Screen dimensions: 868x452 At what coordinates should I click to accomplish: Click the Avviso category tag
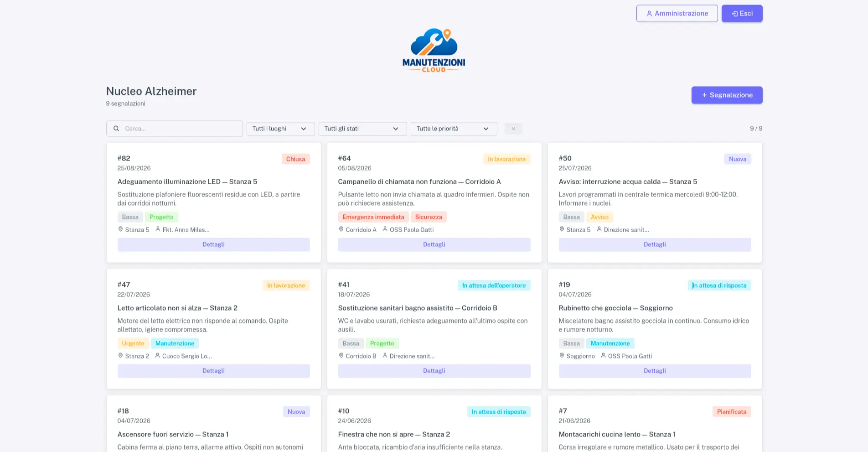tap(599, 217)
